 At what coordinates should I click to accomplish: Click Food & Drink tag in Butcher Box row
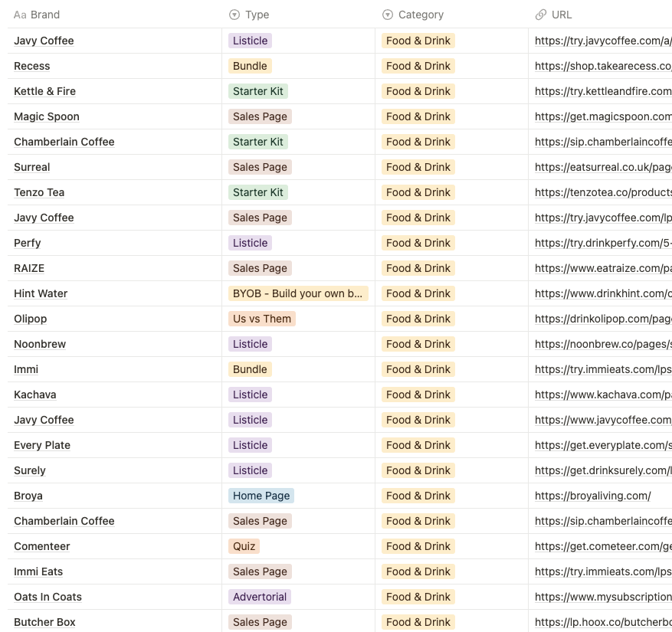click(418, 622)
